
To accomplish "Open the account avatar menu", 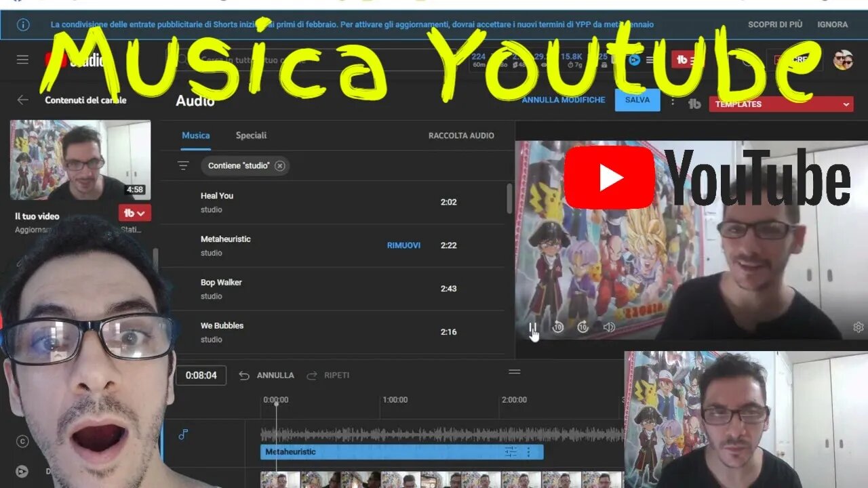I will (843, 60).
